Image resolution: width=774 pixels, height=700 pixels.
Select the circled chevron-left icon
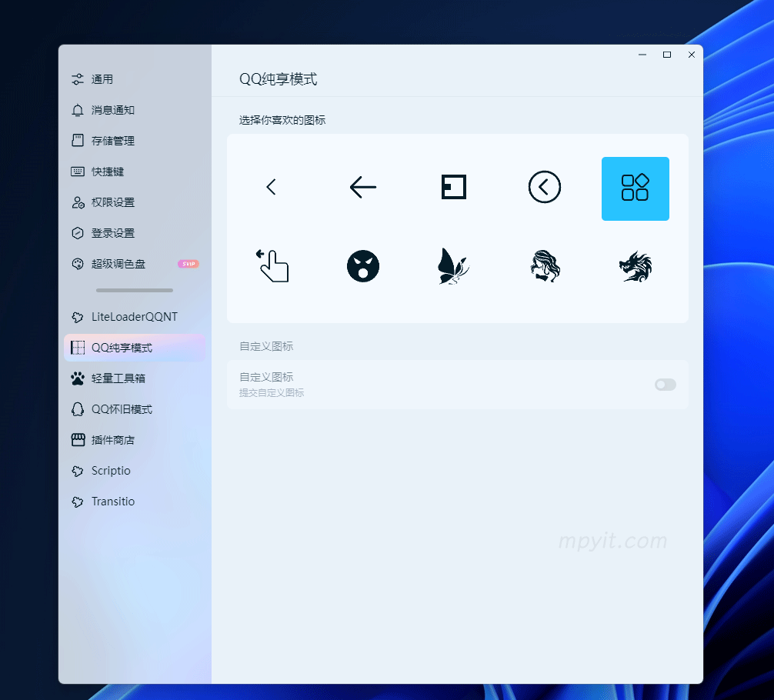tap(545, 187)
